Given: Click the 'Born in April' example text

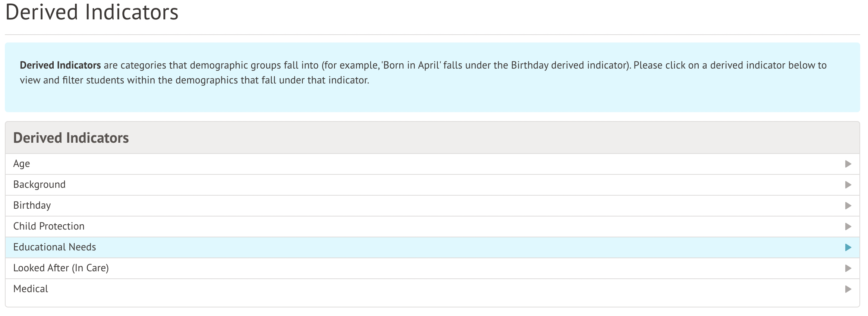Looking at the screenshot, I should [x=411, y=65].
